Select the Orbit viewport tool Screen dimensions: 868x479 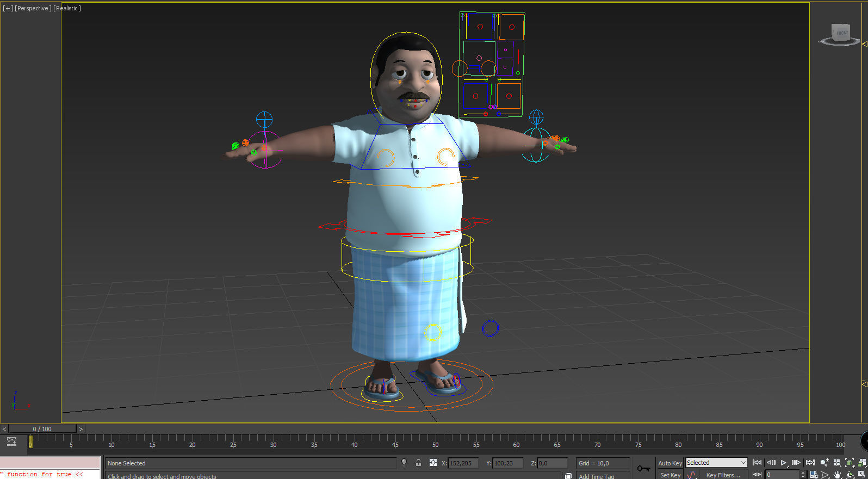[x=850, y=475]
